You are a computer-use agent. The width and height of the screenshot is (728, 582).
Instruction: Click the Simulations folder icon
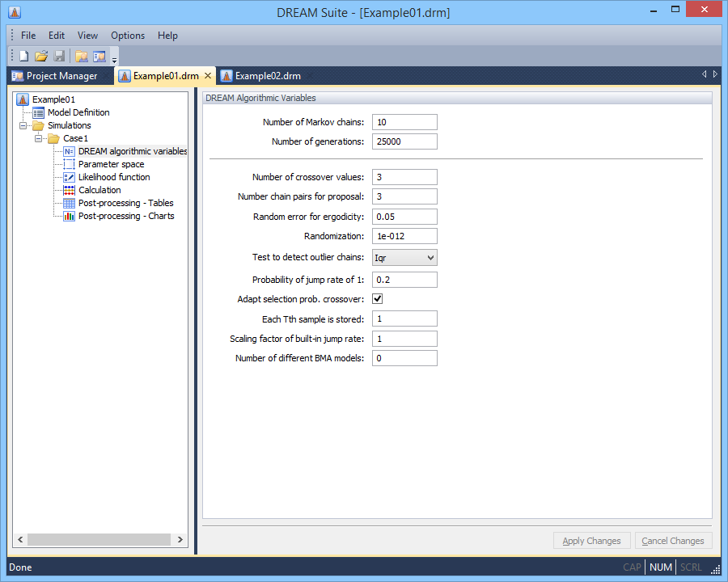click(39, 125)
